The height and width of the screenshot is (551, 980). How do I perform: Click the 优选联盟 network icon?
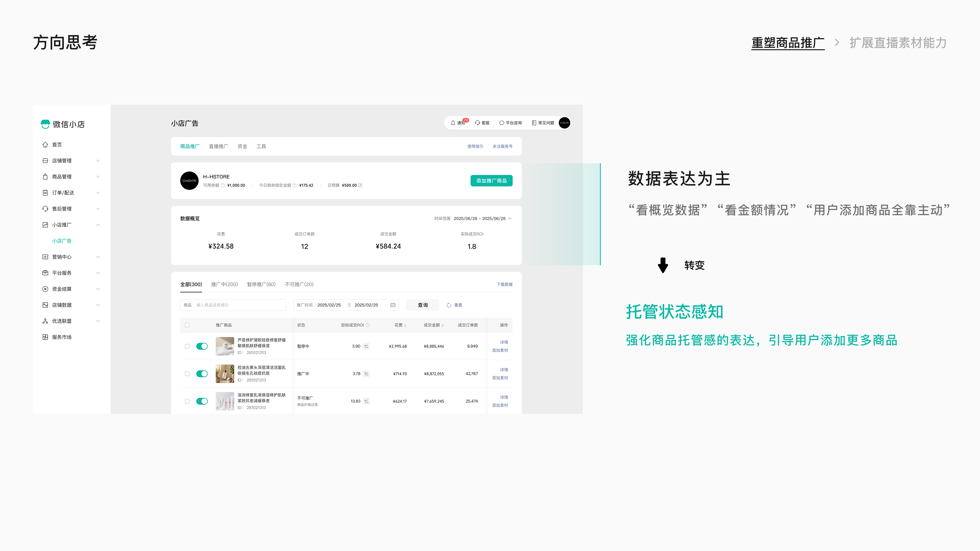(x=45, y=321)
